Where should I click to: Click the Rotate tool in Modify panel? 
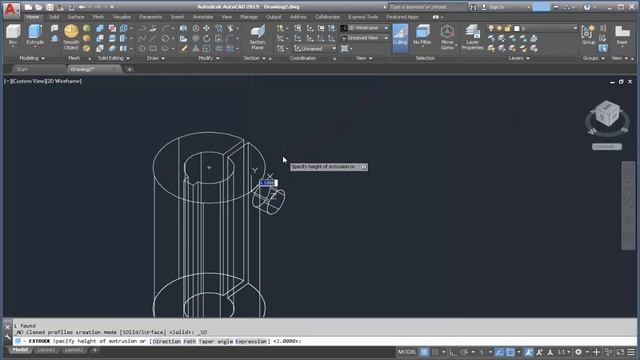click(207, 38)
